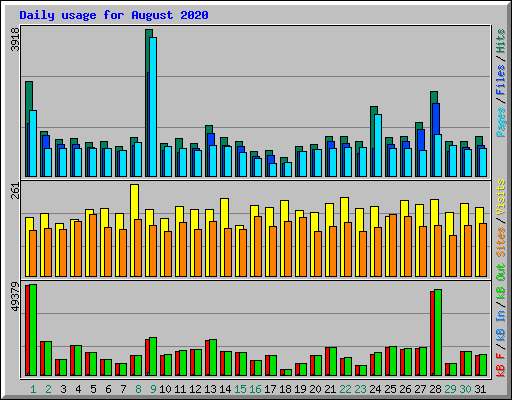
Task: Click the "Daily usage for August 2020" title
Action: [x=114, y=15]
